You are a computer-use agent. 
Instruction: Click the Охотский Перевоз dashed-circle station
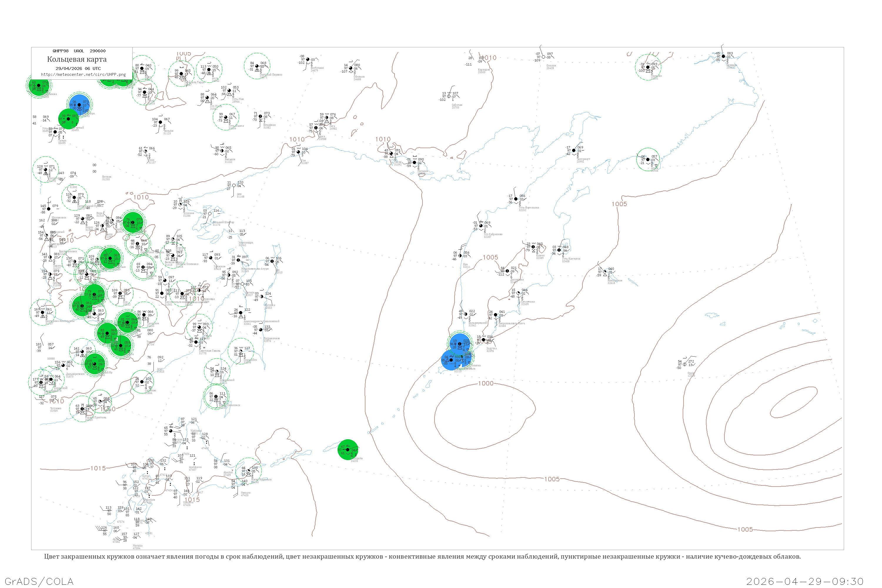click(257, 66)
